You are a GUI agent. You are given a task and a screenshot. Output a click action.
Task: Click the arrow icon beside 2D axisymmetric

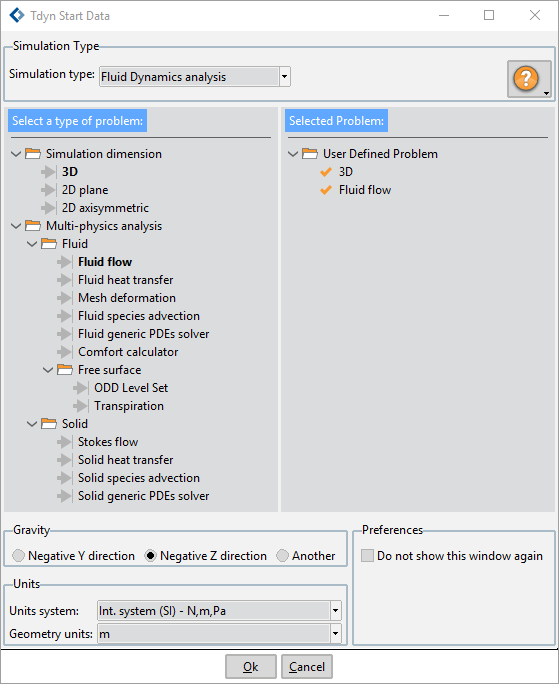(48, 208)
